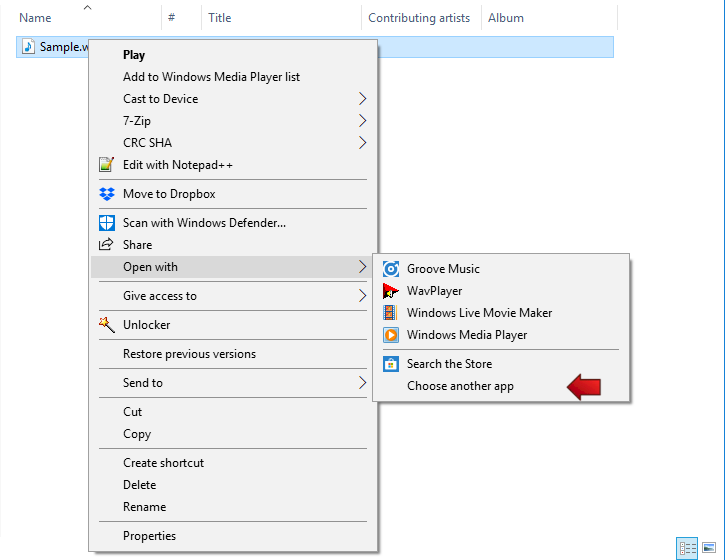Expand the 7-Zip submenu arrow
Image resolution: width=725 pixels, height=560 pixels.
[x=362, y=121]
